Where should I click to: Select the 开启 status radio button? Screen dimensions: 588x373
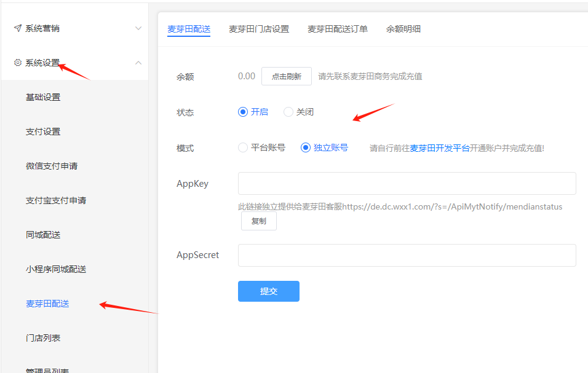243,112
